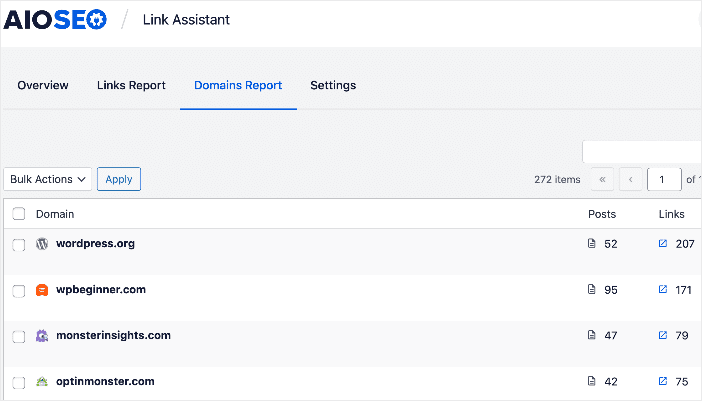The width and height of the screenshot is (702, 401).
Task: Click posts document icon in monsterinsights.com row
Action: pos(591,335)
